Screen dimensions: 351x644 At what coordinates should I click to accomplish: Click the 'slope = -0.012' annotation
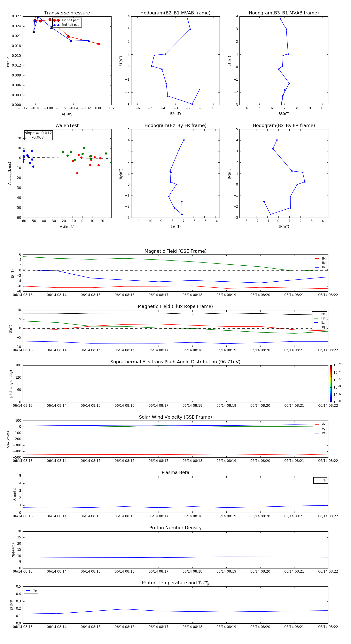(x=38, y=133)
